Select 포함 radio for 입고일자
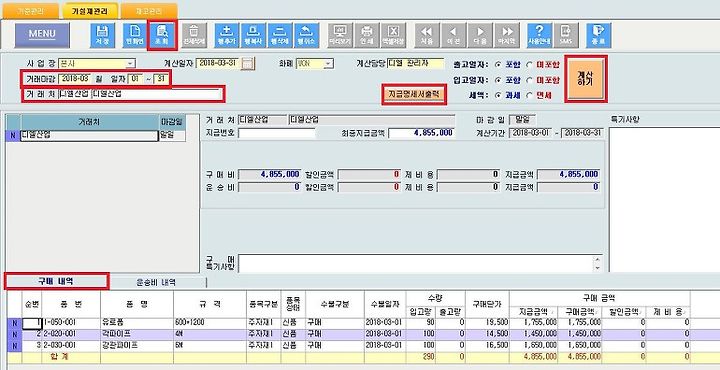The height and width of the screenshot is (370, 720). click(498, 80)
